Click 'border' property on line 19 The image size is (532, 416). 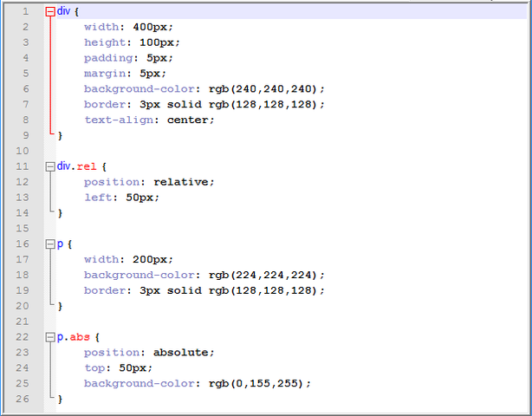105,291
